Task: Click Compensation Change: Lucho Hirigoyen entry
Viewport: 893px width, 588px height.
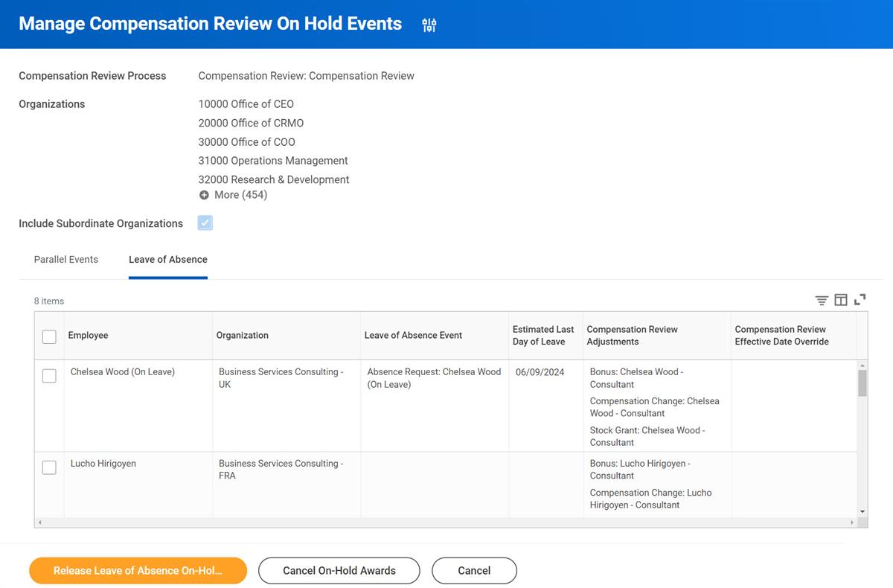Action: [651, 499]
